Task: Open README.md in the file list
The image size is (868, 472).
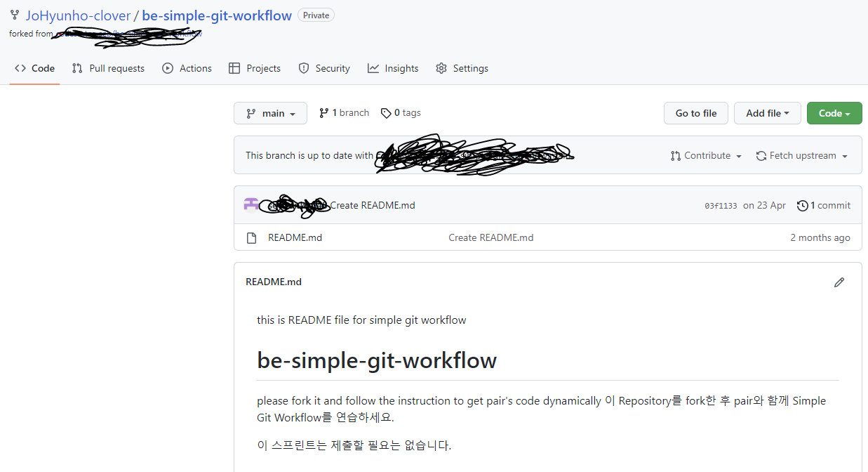Action: 295,237
